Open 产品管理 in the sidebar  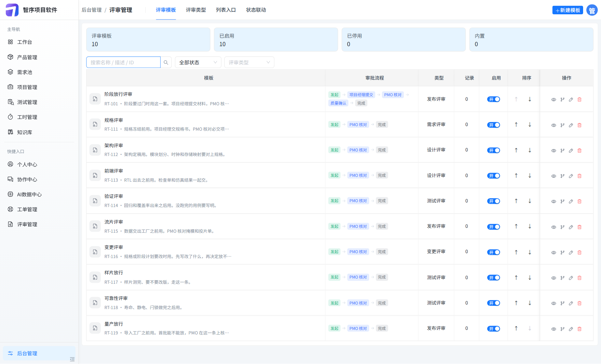(39, 57)
